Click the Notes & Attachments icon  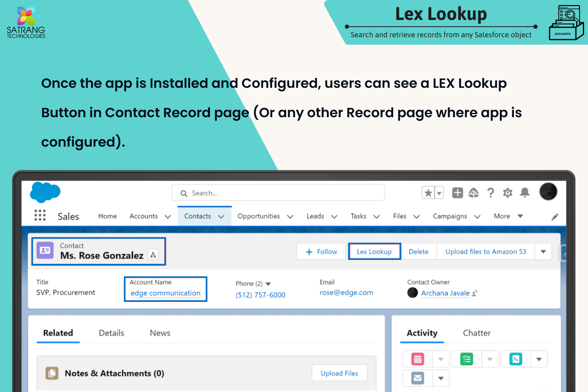[52, 373]
